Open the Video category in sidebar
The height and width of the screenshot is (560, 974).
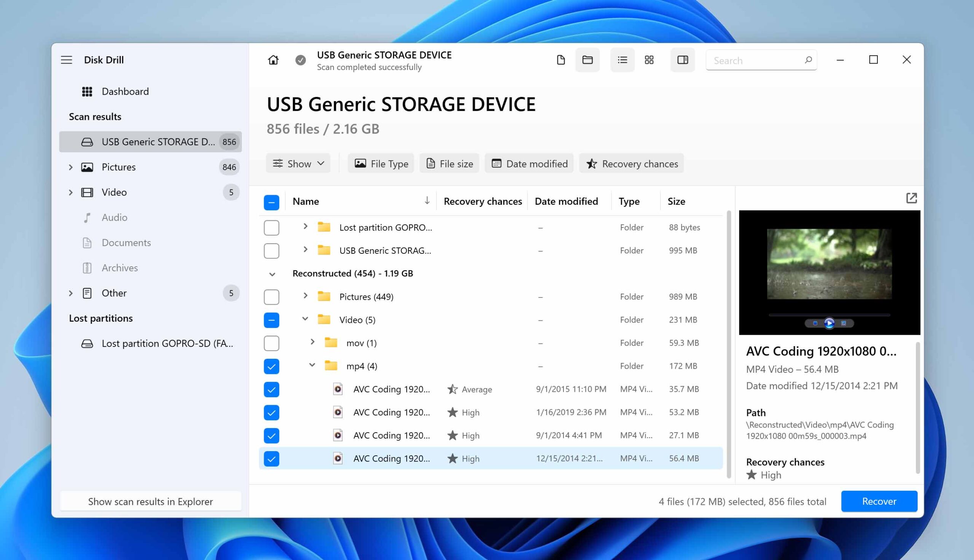coord(150,192)
